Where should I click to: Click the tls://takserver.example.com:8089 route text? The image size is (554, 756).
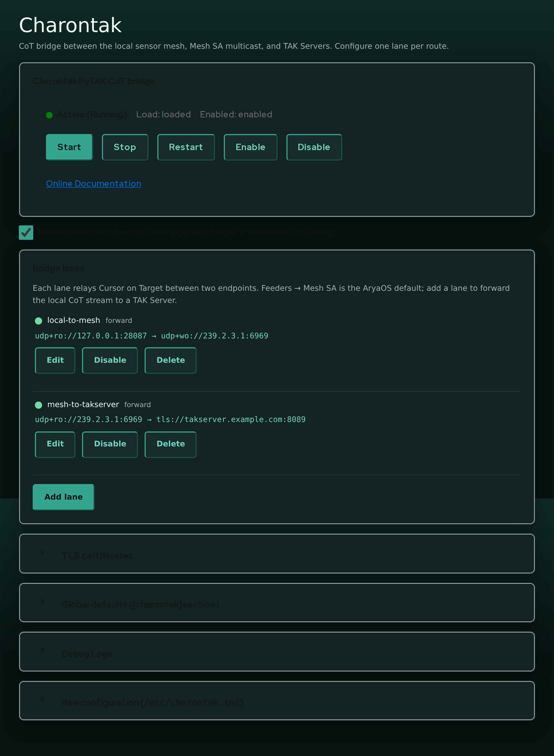click(x=231, y=420)
